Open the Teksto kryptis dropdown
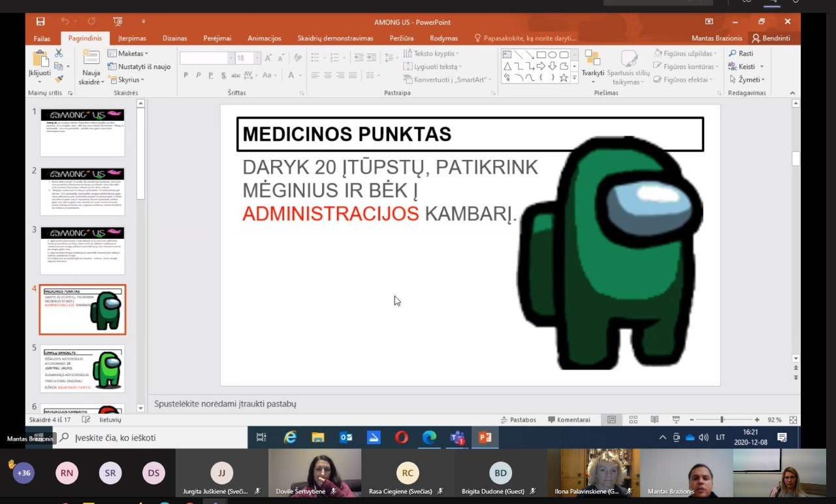 (431, 54)
